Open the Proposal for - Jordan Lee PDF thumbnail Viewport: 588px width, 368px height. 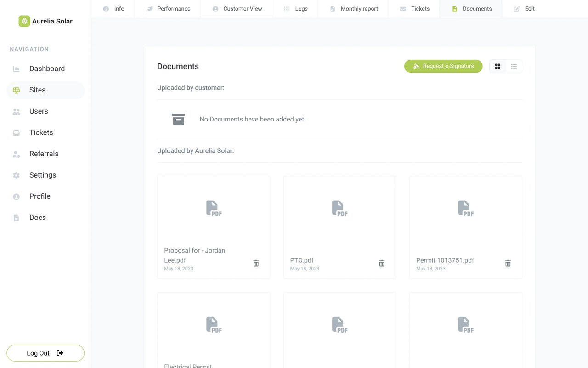tap(214, 208)
